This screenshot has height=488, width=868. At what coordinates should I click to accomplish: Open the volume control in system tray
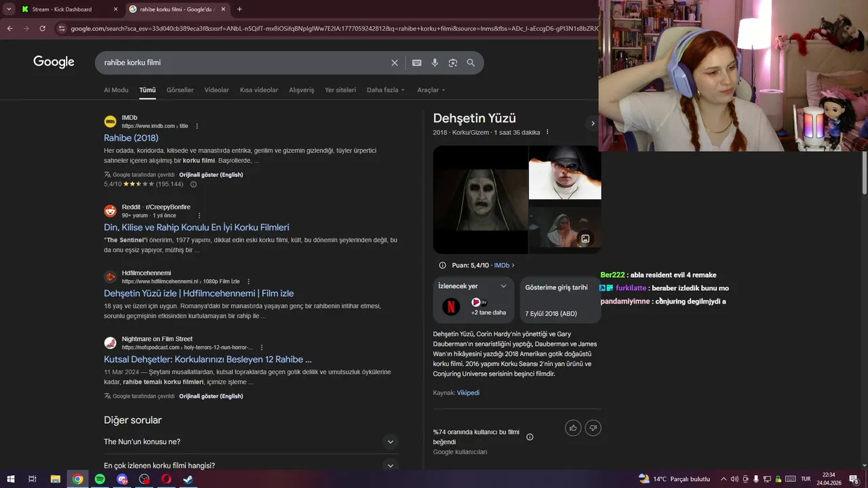(x=734, y=479)
